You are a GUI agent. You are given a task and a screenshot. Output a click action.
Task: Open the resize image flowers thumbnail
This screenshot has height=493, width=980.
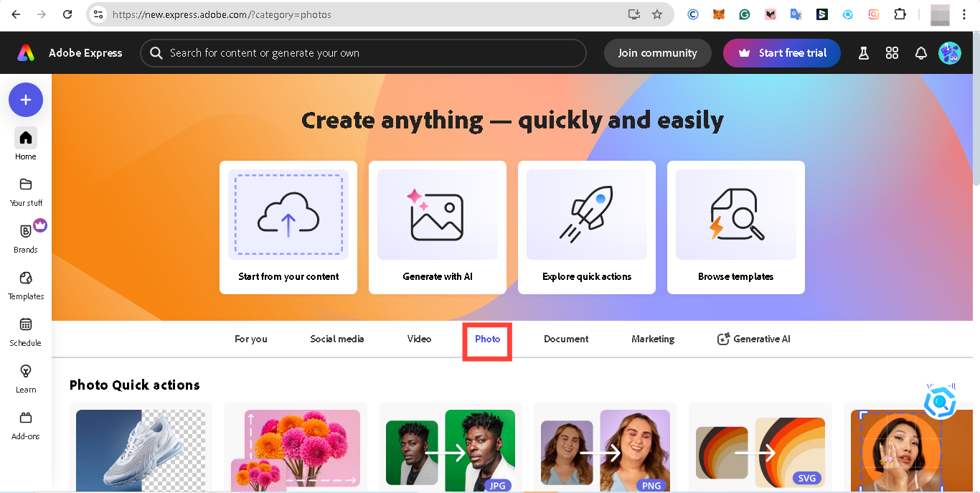[x=296, y=451]
